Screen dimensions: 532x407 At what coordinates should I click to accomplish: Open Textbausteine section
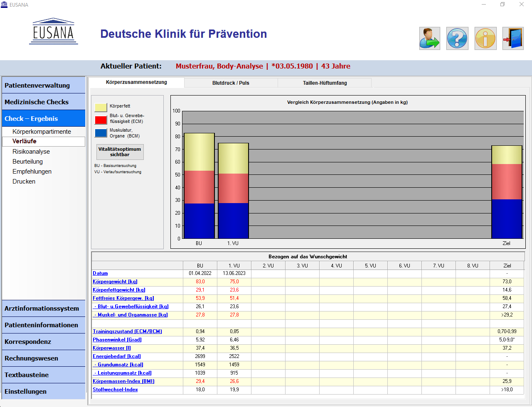(44, 375)
